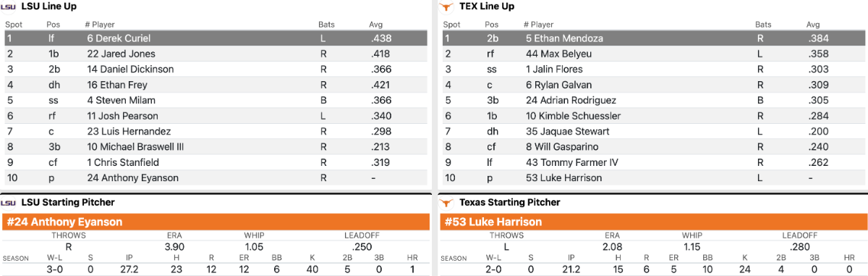Click the LSU logo next to LSU Starting Pitcher
The height and width of the screenshot is (276, 868).
pos(9,203)
